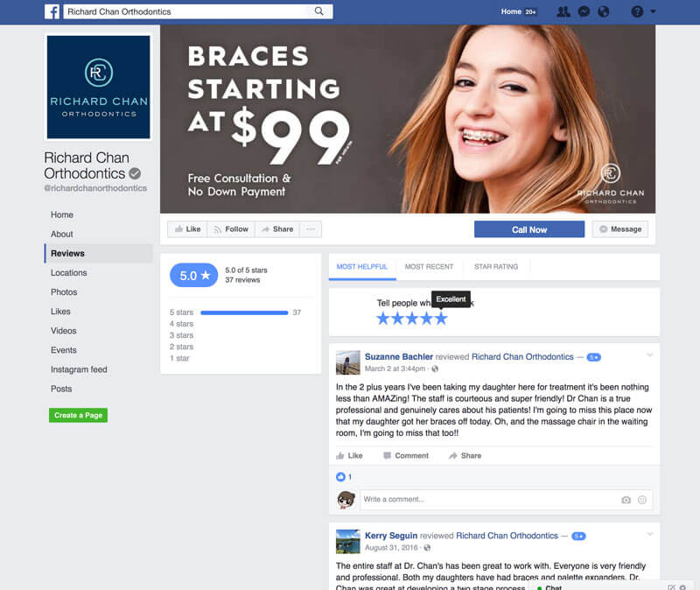Select the fifth rating star
The height and width of the screenshot is (590, 700).
tap(441, 319)
